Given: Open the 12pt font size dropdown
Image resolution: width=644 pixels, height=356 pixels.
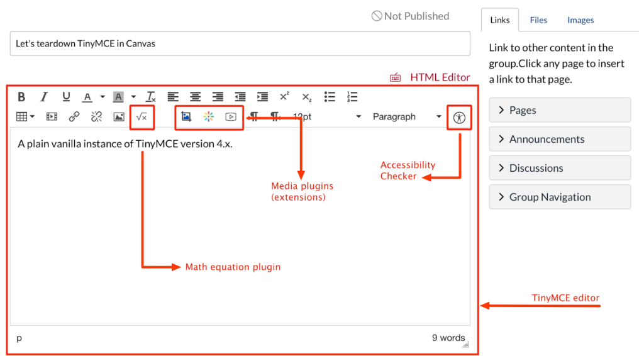Looking at the screenshot, I should (327, 116).
